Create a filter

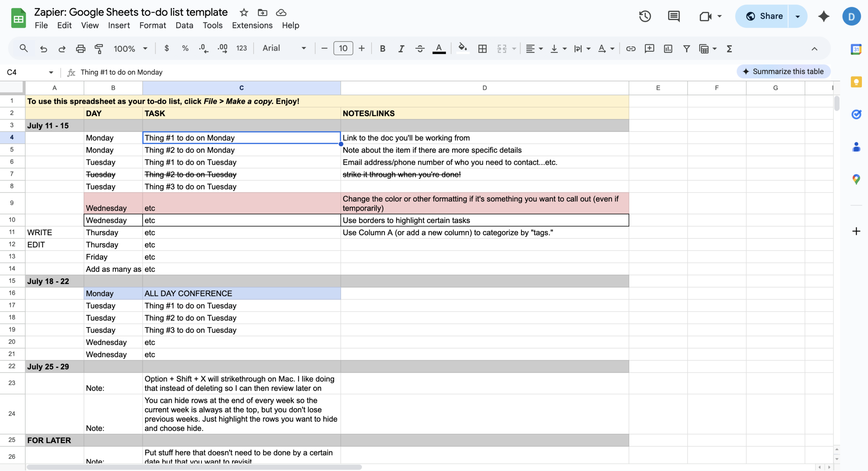coord(686,49)
